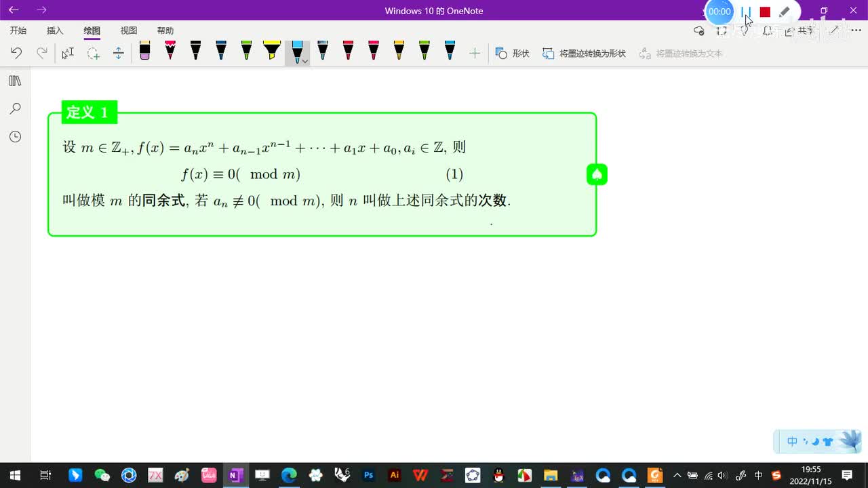Undo the last action
The image size is (868, 488).
(16, 53)
